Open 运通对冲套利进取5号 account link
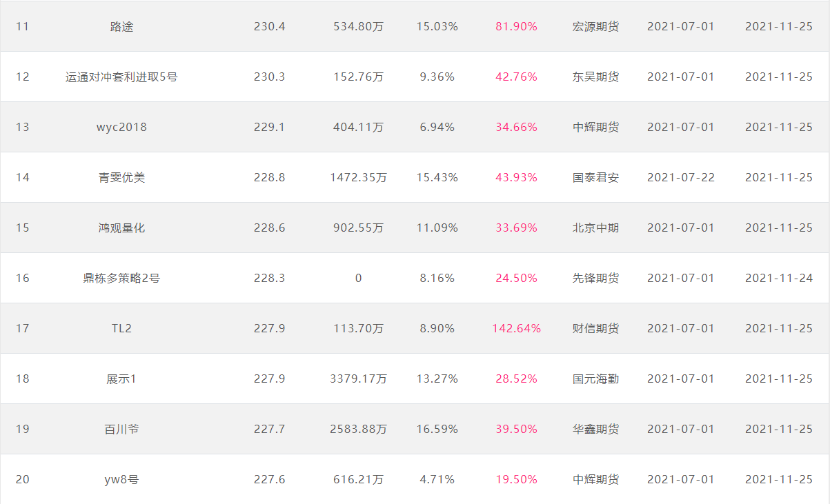 click(x=121, y=77)
